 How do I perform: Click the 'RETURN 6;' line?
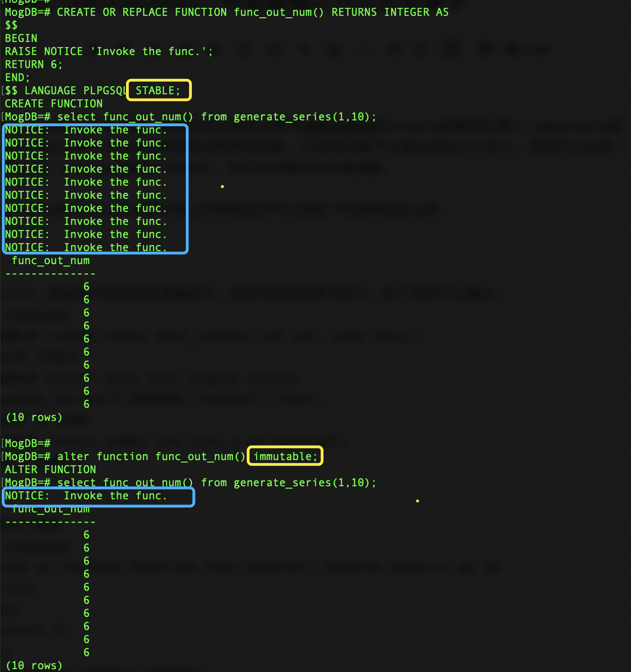[34, 64]
